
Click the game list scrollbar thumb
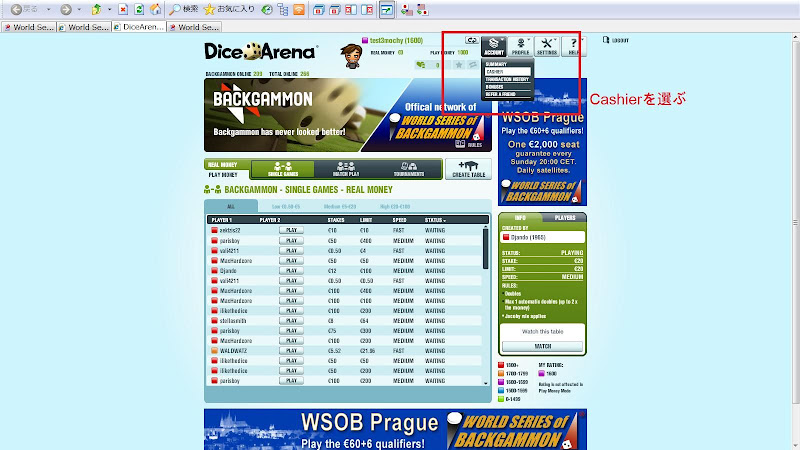[485, 248]
